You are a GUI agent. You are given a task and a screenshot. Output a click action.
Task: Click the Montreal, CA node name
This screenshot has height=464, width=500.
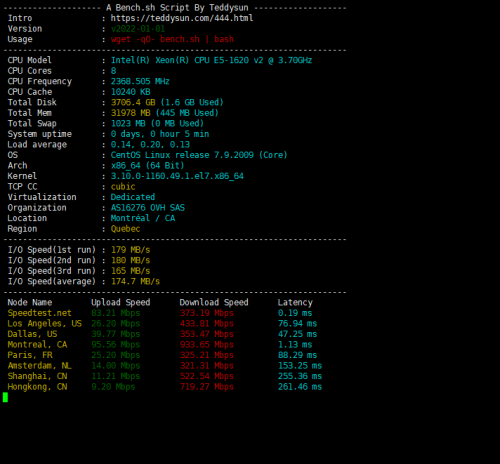pos(37,345)
